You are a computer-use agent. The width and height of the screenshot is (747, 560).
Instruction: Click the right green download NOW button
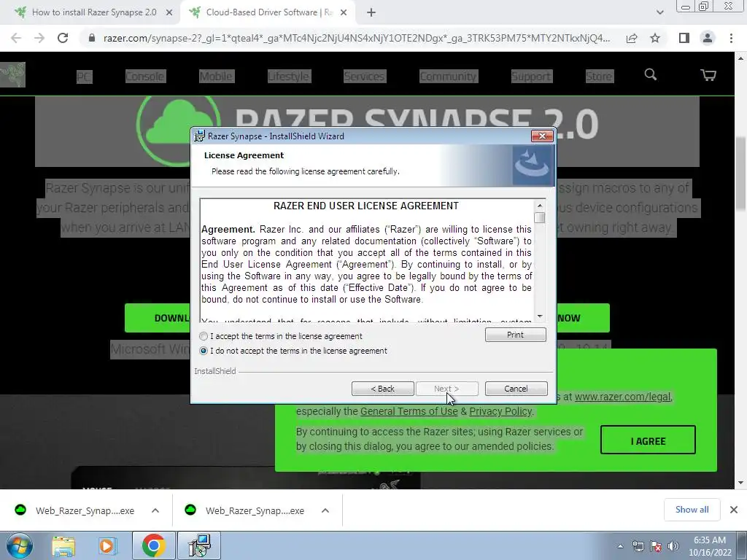tap(583, 318)
